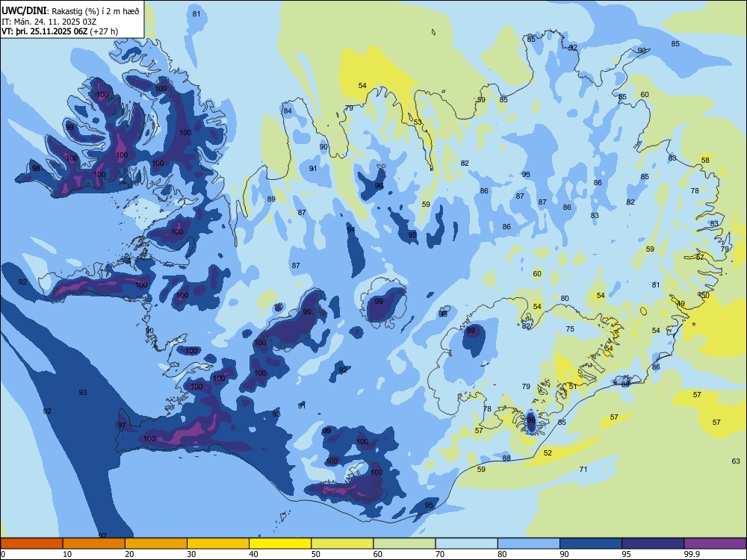
Task: Click the legend tick label 50
Action: point(316,554)
